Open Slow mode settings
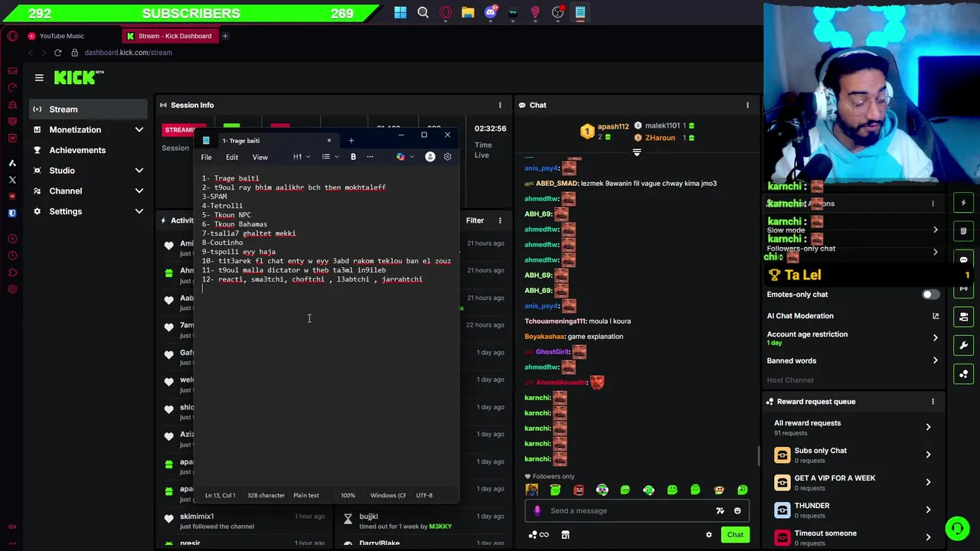This screenshot has height=551, width=980. pyautogui.click(x=854, y=230)
